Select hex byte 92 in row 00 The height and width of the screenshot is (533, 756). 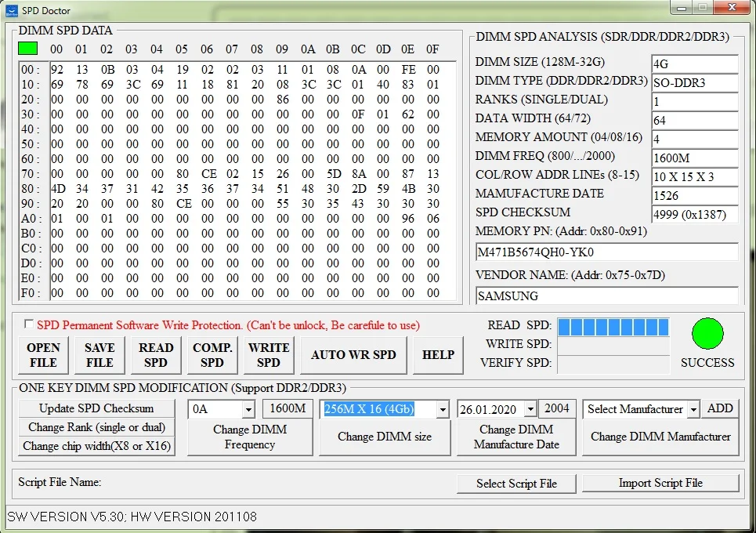click(x=57, y=70)
